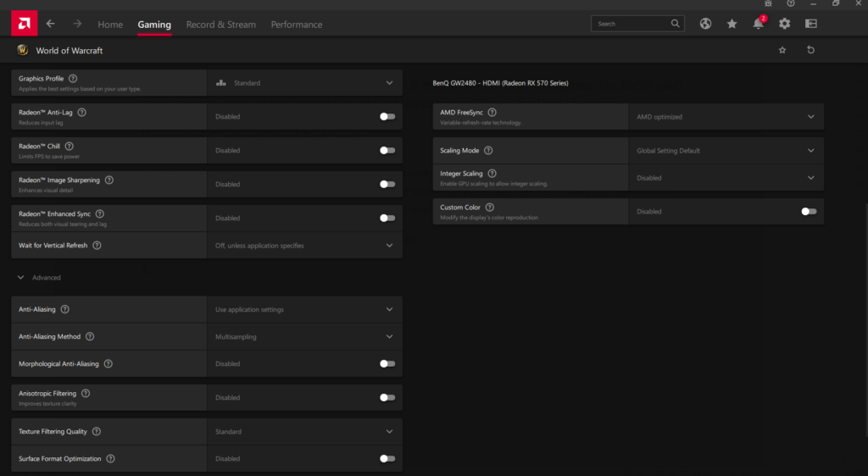Enable Radeon Image Sharpening toggle
The height and width of the screenshot is (476, 868).
coord(387,184)
